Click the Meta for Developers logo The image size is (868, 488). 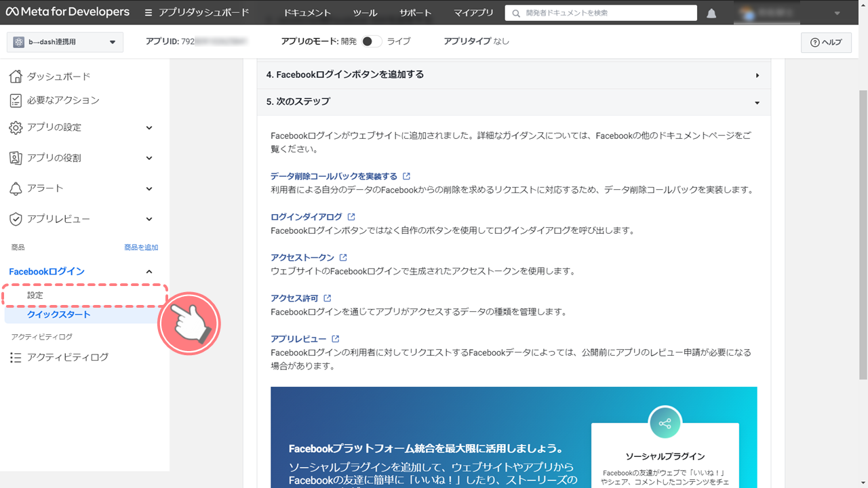67,12
